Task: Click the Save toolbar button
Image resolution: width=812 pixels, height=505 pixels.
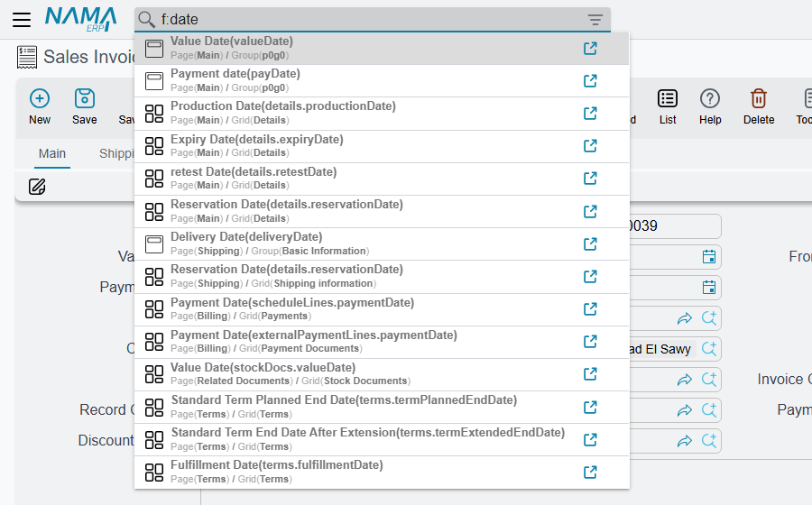Action: [85, 106]
